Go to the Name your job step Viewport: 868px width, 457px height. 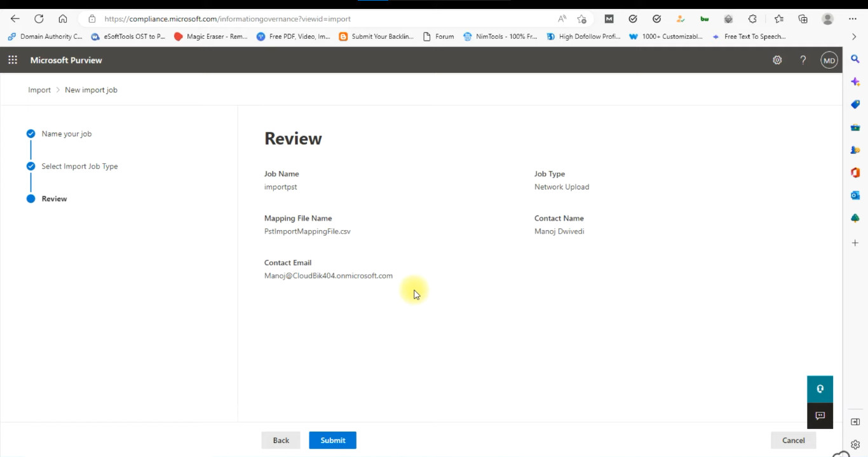(x=67, y=134)
